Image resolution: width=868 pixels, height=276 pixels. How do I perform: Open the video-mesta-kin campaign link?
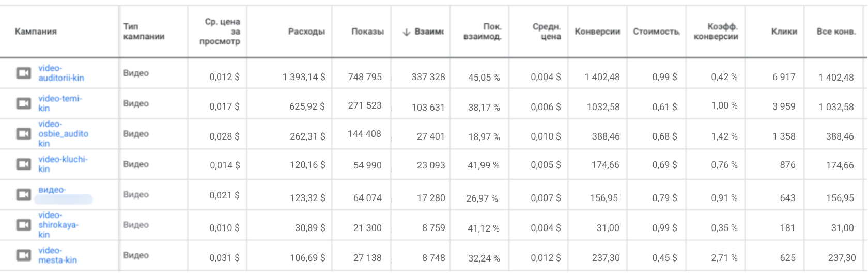pos(57,255)
